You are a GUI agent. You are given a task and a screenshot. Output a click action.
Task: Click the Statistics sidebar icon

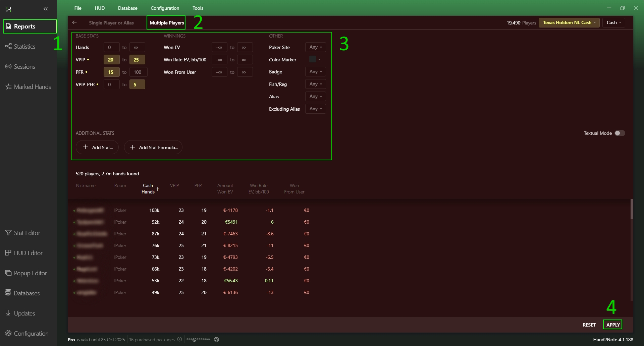(8, 46)
